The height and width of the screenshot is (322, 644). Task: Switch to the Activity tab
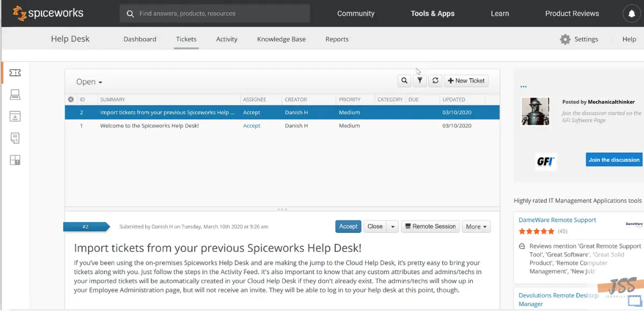[226, 39]
